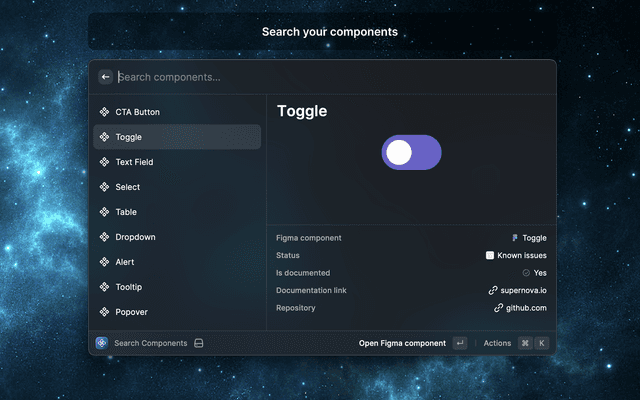Click the Tooltip component icon

(x=105, y=287)
